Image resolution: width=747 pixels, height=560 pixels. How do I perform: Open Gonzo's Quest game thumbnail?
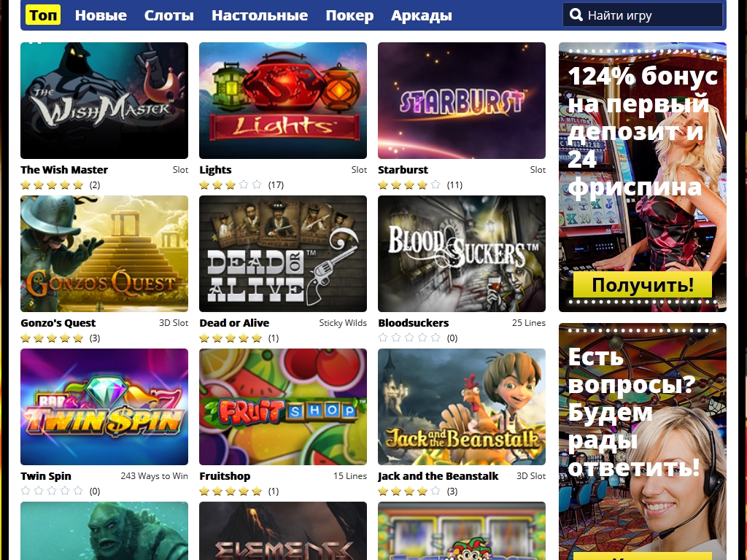tap(104, 254)
